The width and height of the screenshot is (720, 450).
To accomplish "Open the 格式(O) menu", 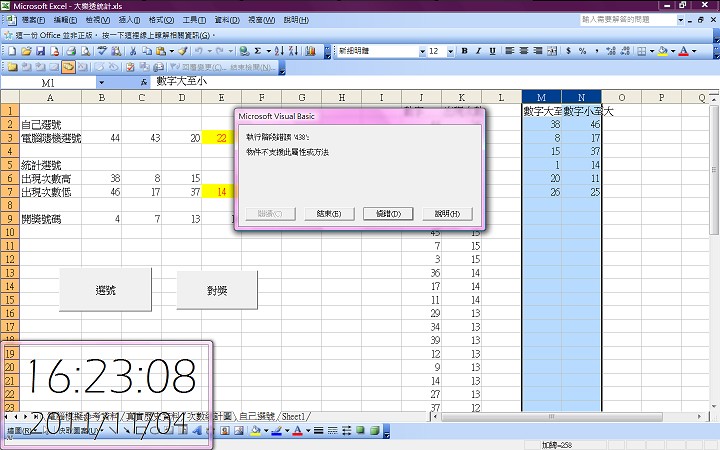I will 161,20.
